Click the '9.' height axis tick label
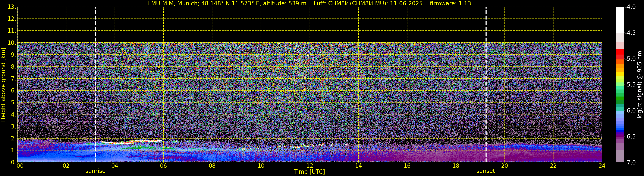644x176 pixels. click(13, 55)
